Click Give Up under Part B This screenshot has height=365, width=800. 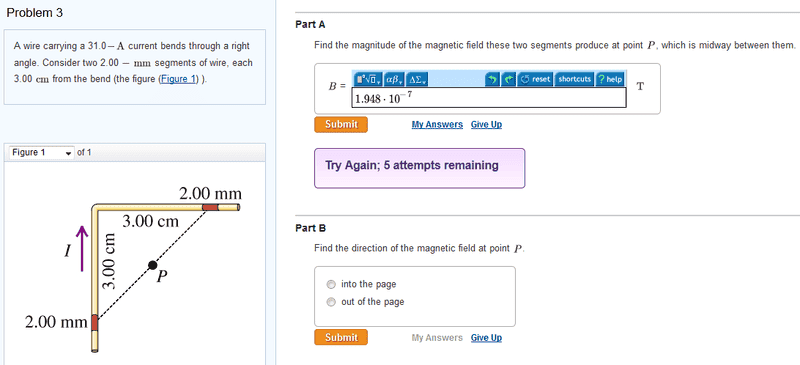coord(486,338)
